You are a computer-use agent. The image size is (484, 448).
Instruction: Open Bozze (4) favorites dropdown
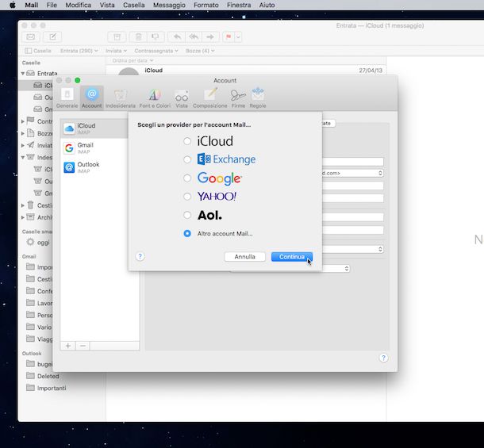click(x=200, y=51)
